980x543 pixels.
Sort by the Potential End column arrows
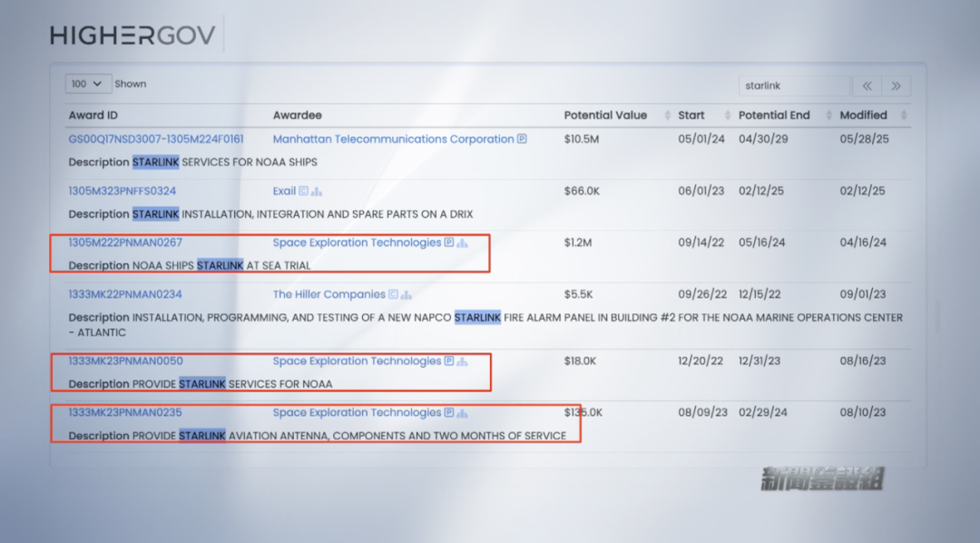pos(828,115)
